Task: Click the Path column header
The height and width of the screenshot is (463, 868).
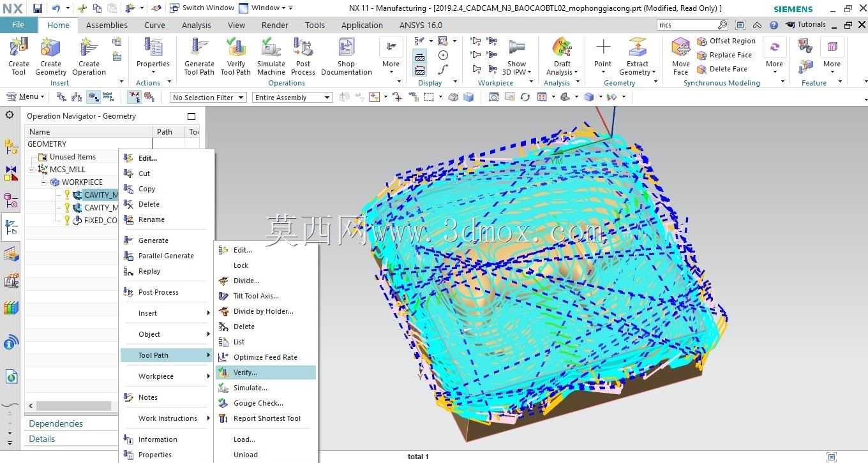Action: click(168, 131)
